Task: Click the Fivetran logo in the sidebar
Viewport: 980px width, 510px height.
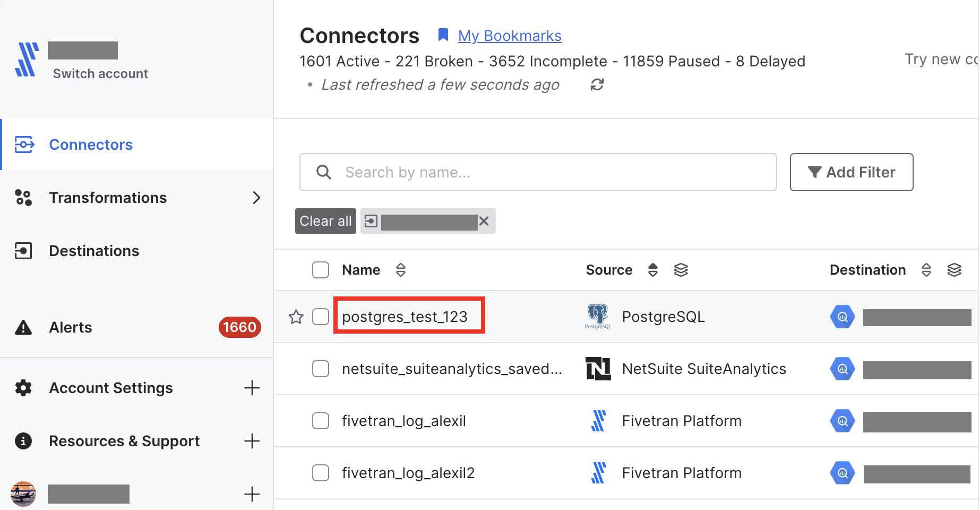Action: pos(27,59)
